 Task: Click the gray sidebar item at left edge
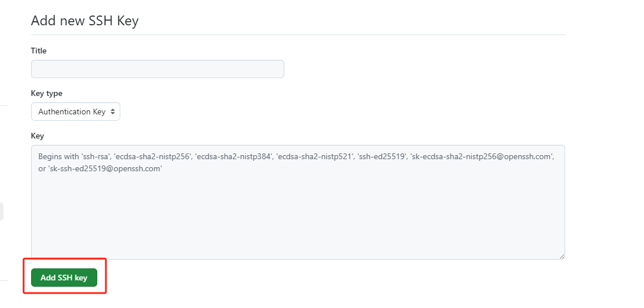pyautogui.click(x=2, y=211)
